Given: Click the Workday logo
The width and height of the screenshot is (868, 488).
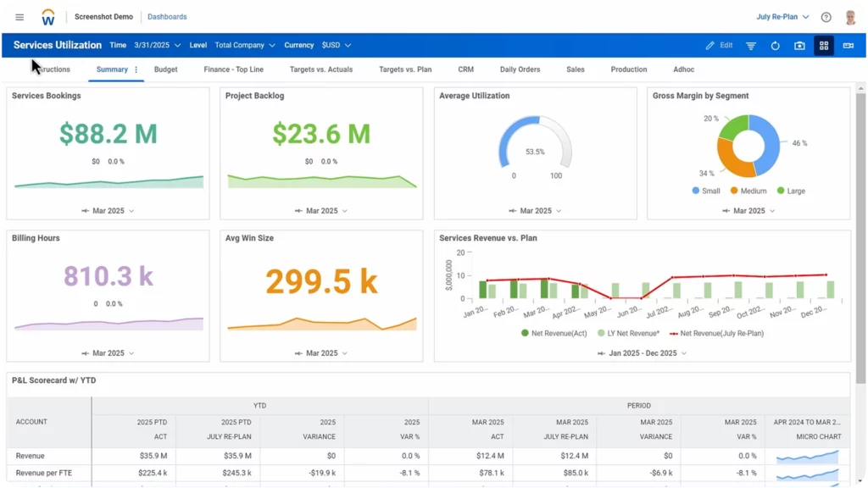Looking at the screenshot, I should coord(48,16).
